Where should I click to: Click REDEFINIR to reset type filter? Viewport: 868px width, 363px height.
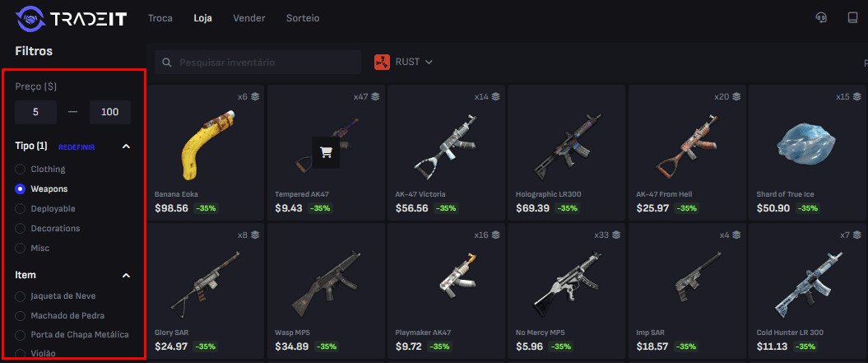[x=77, y=147]
